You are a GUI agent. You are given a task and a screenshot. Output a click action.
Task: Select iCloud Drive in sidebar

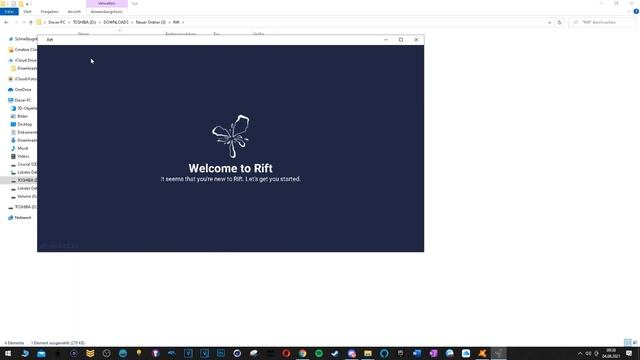[x=23, y=60]
